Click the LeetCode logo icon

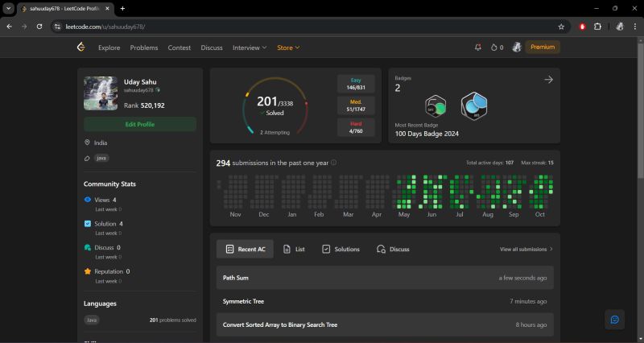click(80, 48)
